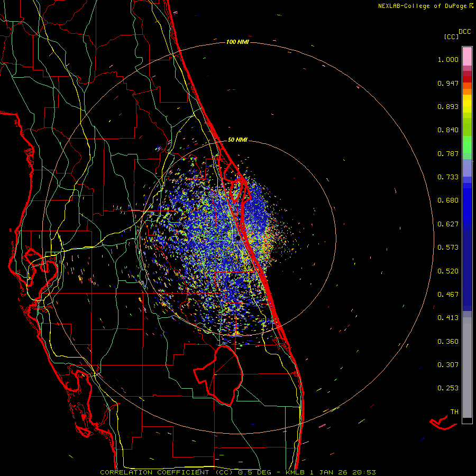
Task: Click the JAN 26 20:53 timestamp
Action: [x=347, y=472]
